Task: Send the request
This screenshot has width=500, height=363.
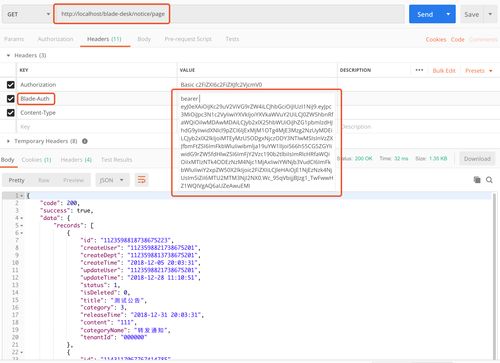Action: 425,14
